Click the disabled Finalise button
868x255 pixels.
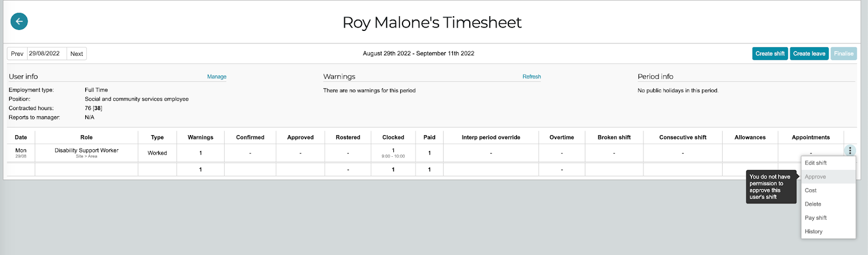pos(844,54)
